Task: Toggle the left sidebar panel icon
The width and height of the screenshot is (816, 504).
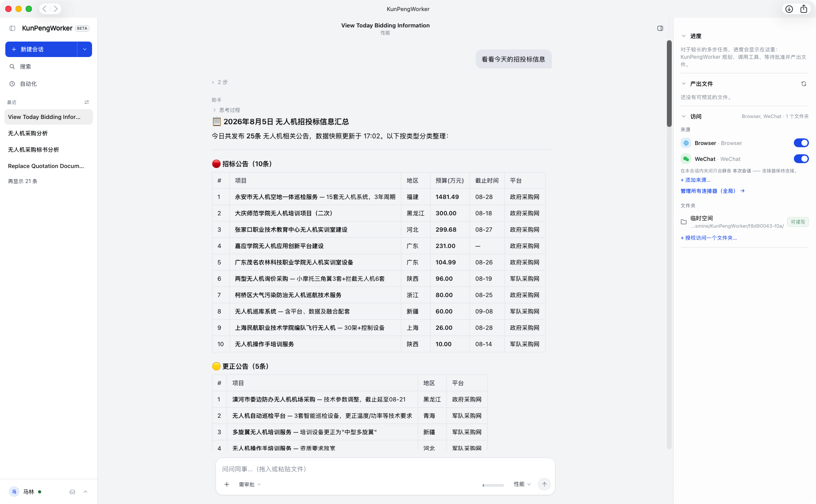Action: 12,28
